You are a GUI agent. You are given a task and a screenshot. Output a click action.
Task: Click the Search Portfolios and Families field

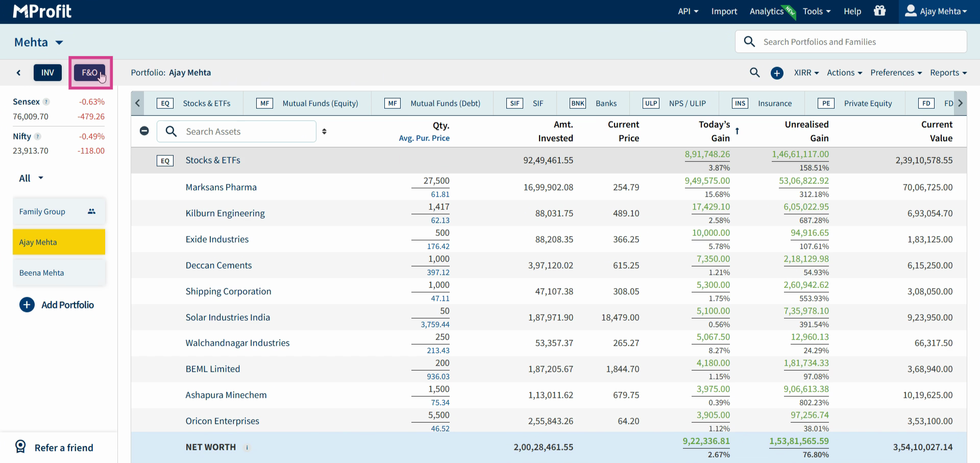click(x=851, y=42)
